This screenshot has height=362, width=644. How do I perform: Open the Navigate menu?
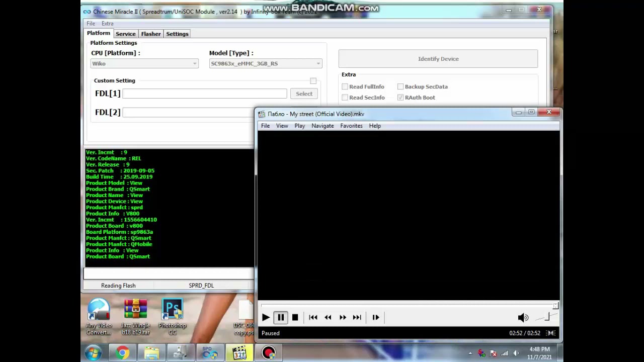click(x=323, y=126)
